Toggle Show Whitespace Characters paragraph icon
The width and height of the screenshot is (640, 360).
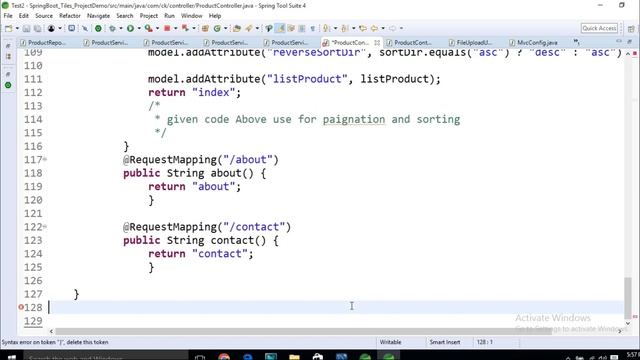pos(313,28)
